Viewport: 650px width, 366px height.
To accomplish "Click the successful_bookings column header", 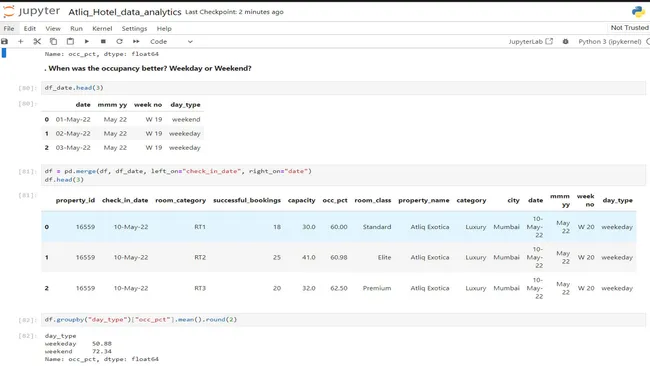I will [247, 200].
